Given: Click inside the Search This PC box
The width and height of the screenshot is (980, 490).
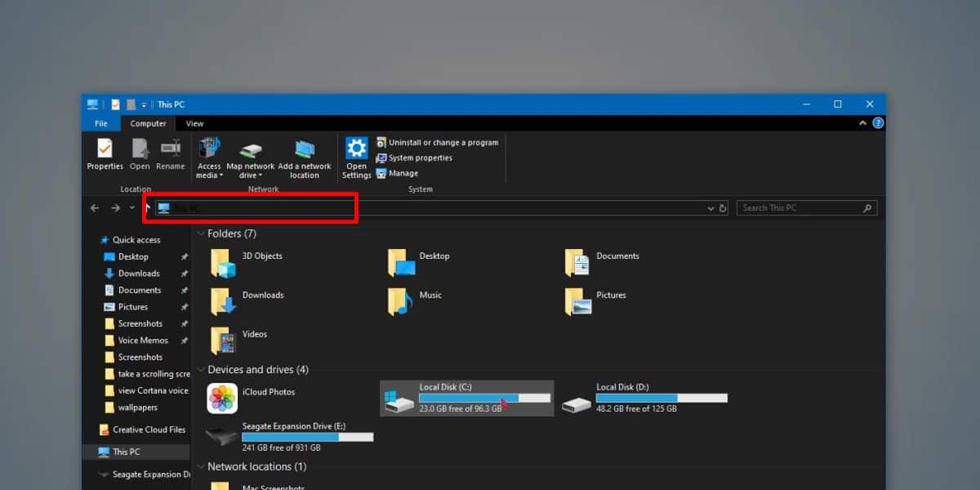Looking at the screenshot, I should click(800, 207).
